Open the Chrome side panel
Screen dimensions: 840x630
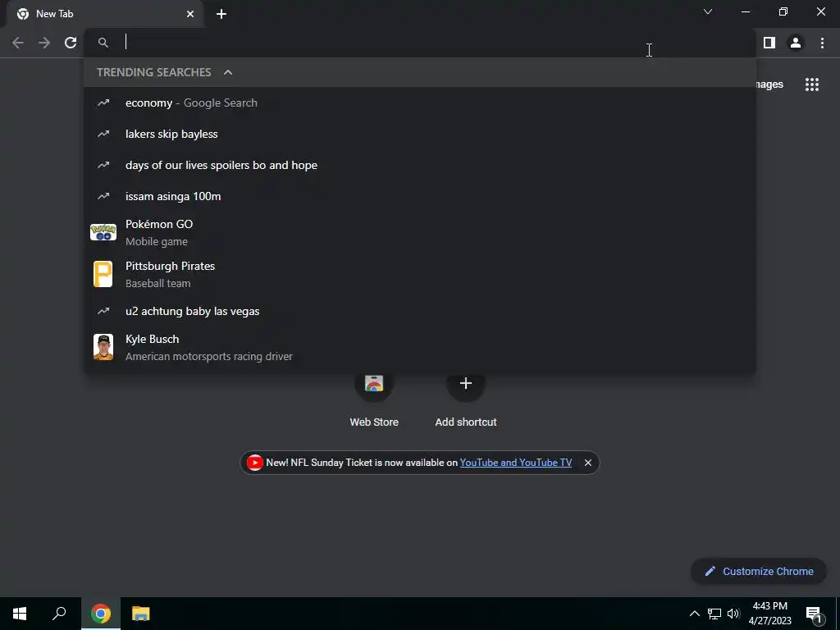click(769, 43)
